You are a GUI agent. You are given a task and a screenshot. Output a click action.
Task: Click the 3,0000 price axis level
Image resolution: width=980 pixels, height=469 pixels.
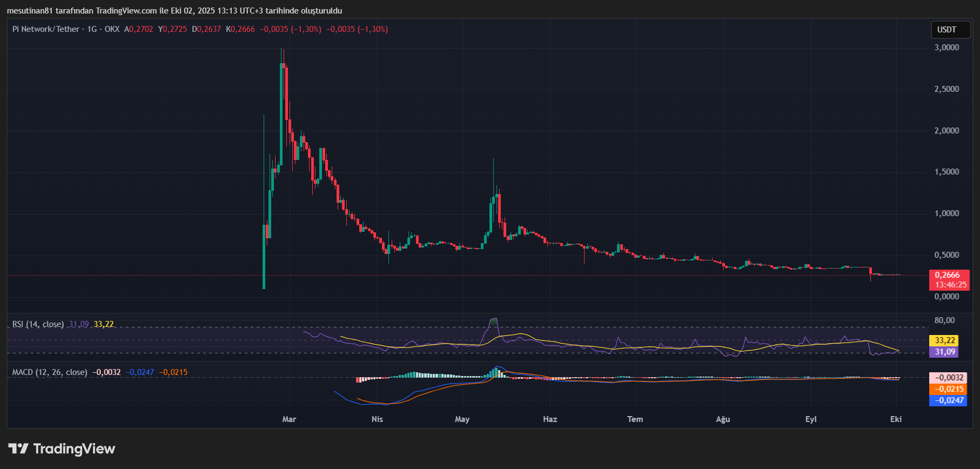(947, 48)
